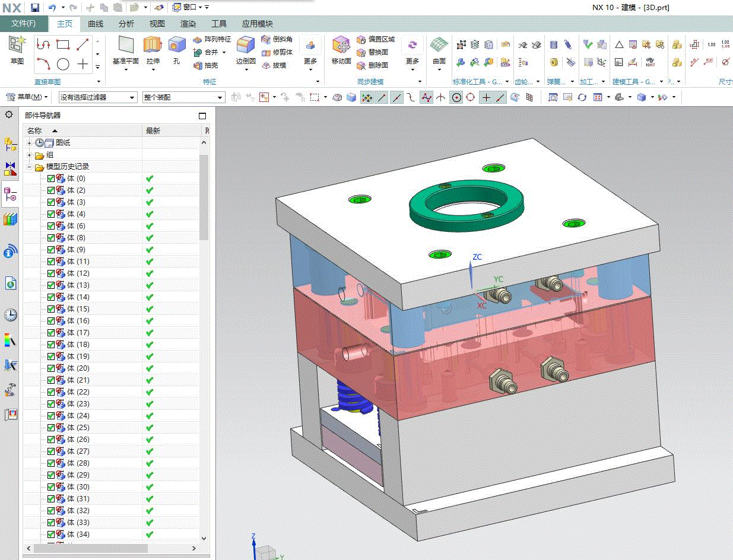The height and width of the screenshot is (560, 733).
Task: Switch to the 曲线 ribbon tab
Action: point(96,24)
